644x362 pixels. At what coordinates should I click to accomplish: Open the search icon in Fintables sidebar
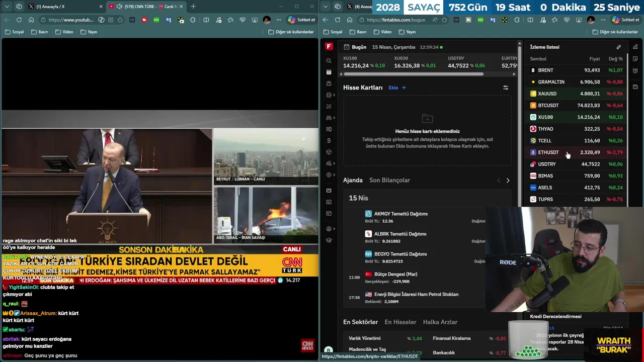329,61
